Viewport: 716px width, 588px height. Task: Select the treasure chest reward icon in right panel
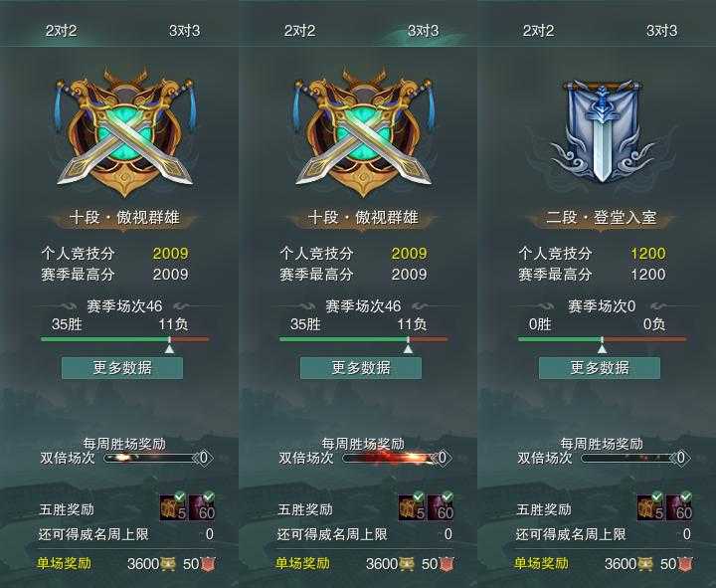click(x=650, y=507)
